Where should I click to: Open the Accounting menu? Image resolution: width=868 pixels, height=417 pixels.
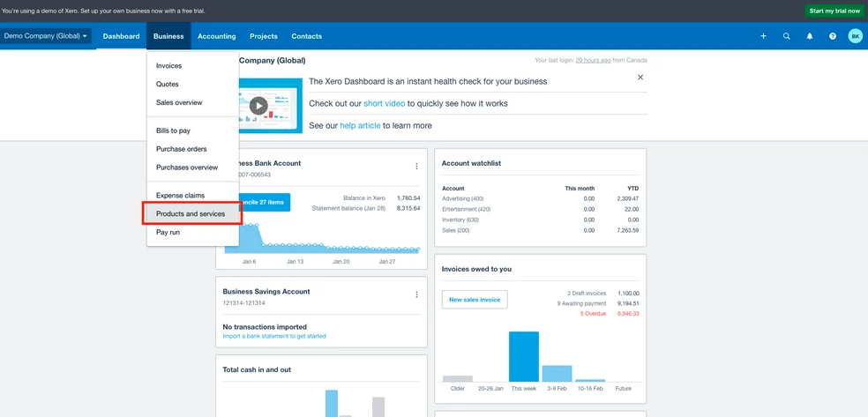(216, 36)
